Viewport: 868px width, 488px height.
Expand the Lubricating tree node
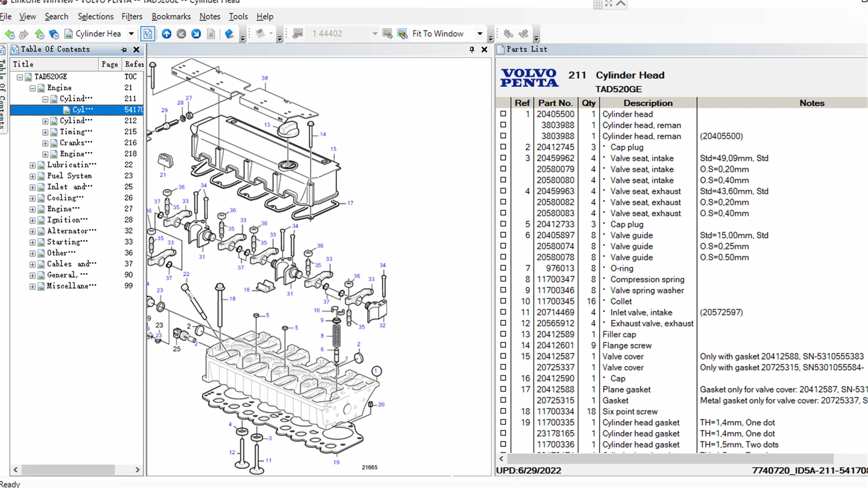coord(33,165)
